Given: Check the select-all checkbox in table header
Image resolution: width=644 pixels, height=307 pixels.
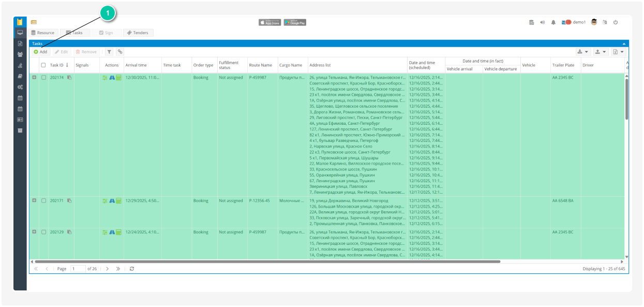Looking at the screenshot, I should (x=43, y=65).
